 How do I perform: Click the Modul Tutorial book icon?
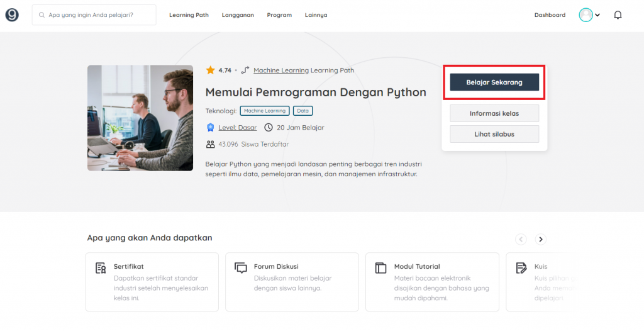tap(380, 268)
